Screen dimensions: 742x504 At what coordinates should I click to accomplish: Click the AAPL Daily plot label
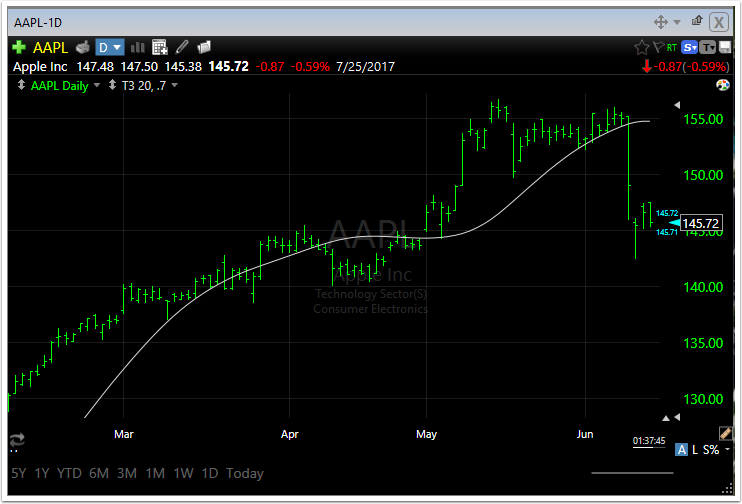coord(60,86)
